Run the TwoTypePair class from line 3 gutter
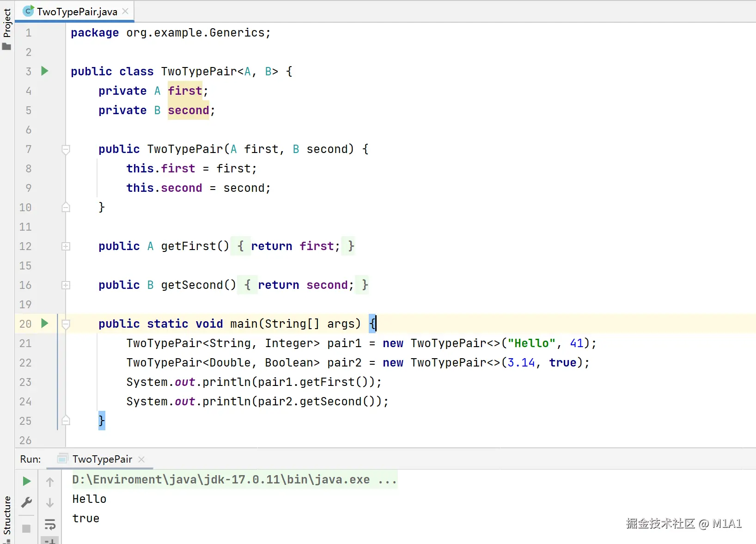The width and height of the screenshot is (756, 544). coord(44,71)
